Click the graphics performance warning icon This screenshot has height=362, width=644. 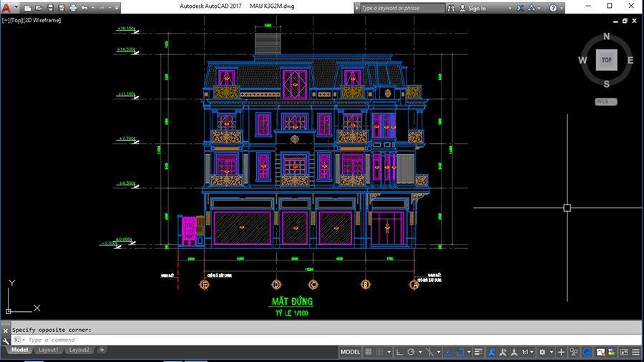(x=600, y=352)
